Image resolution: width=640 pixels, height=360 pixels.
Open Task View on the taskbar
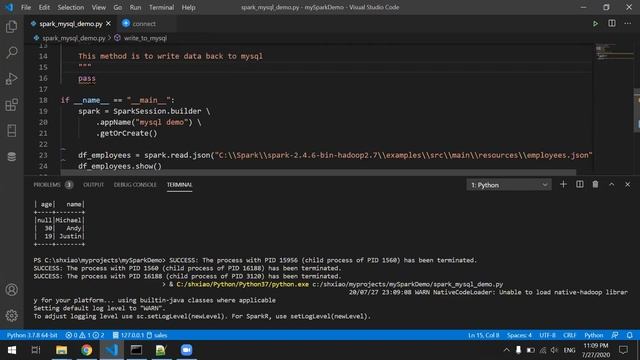(x=36, y=350)
